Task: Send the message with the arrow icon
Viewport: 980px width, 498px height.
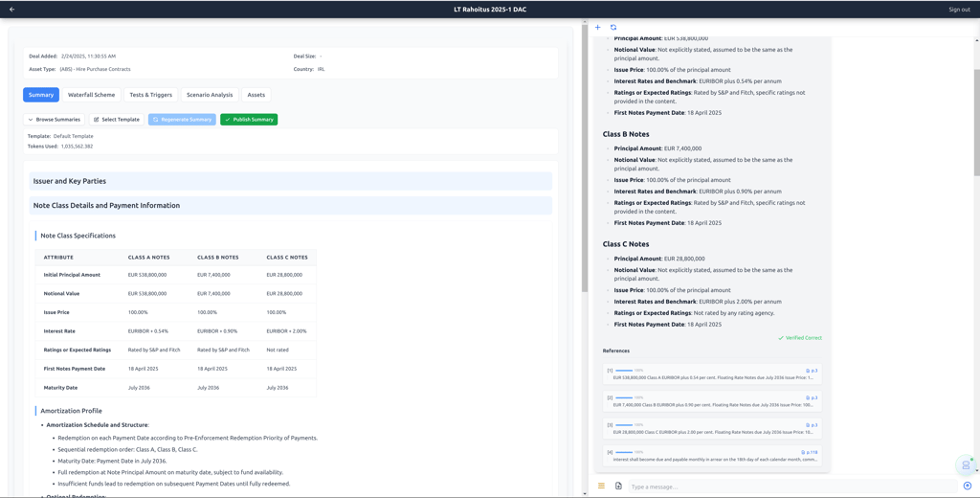Action: (968, 486)
